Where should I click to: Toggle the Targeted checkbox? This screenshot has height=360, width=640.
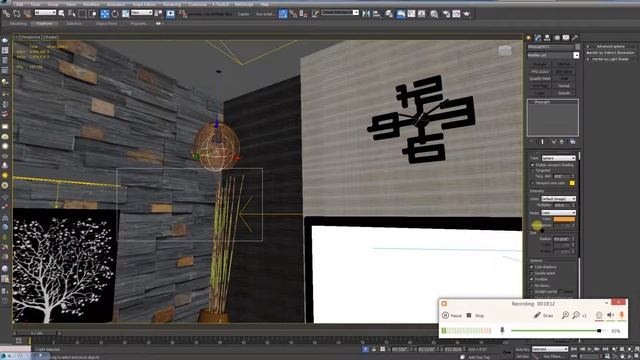pyautogui.click(x=532, y=170)
